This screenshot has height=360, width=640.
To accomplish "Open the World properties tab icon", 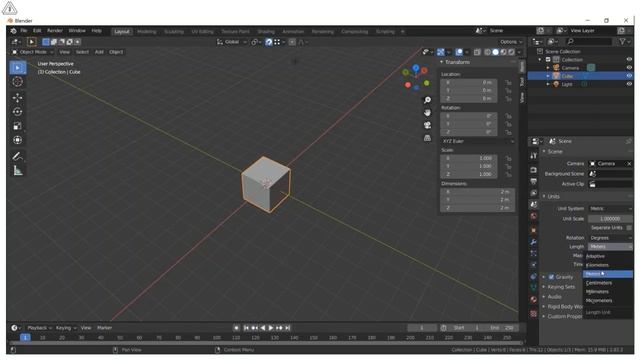I will pyautogui.click(x=533, y=216).
